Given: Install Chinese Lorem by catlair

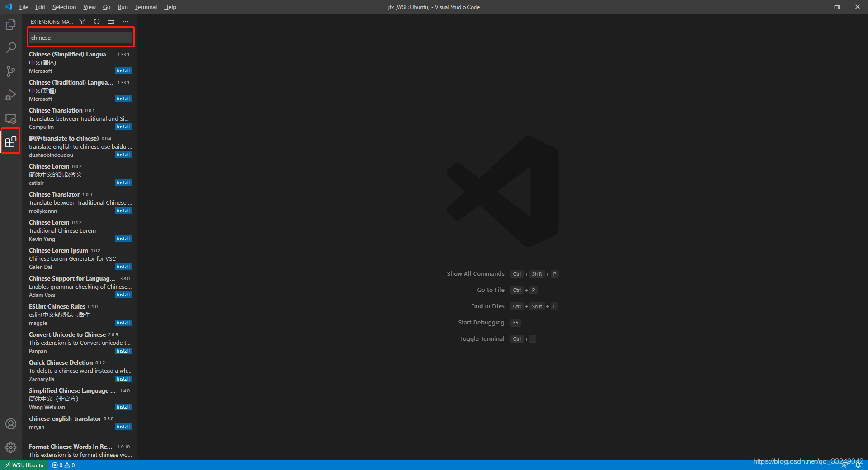Looking at the screenshot, I should 123,183.
